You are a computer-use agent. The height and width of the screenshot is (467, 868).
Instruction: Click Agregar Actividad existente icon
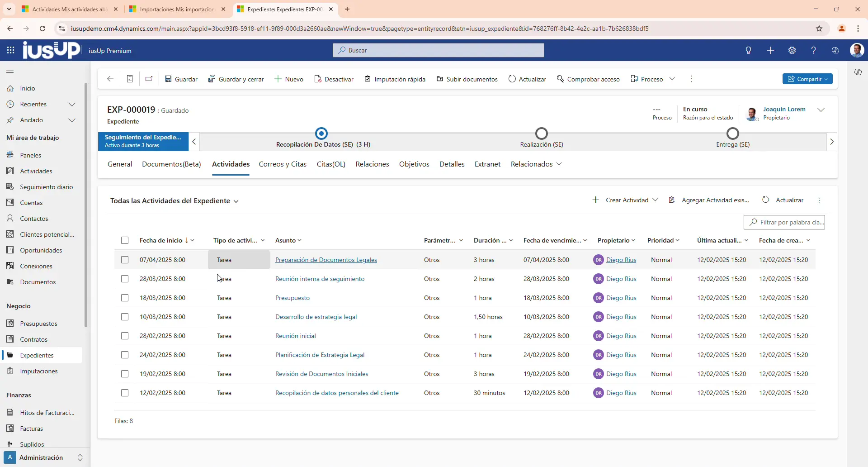click(672, 200)
